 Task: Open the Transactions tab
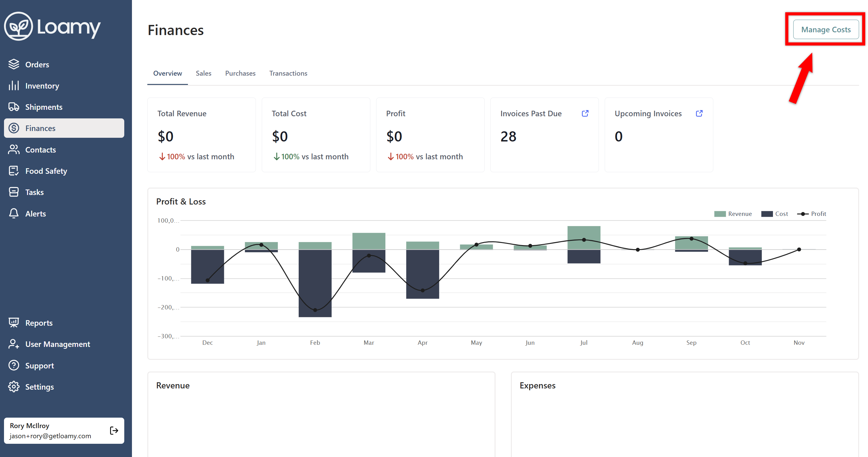point(288,73)
